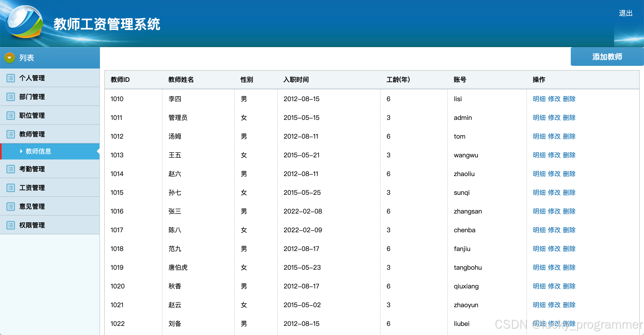The image size is (644, 335).
Task: Delete teacher 孙七 via 删除
Action: (x=569, y=193)
